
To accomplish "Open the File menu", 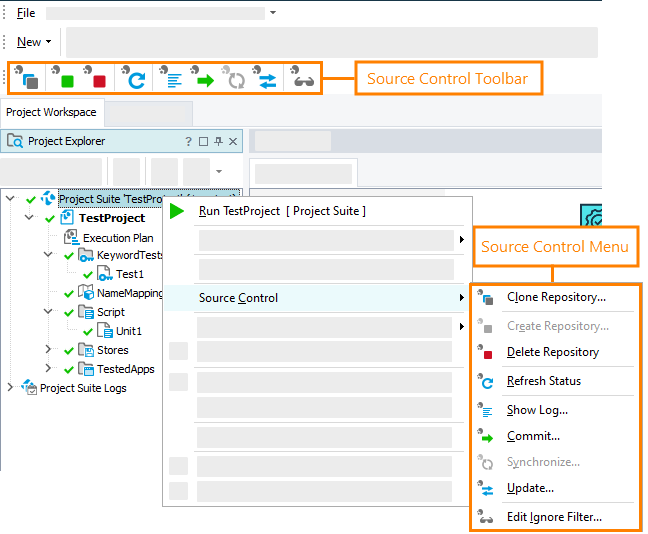I will click(x=26, y=13).
